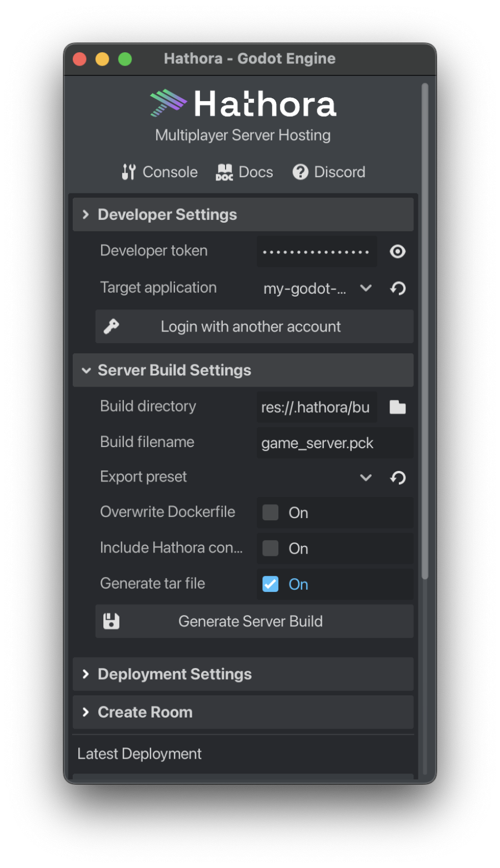Open the Discord link

click(329, 172)
